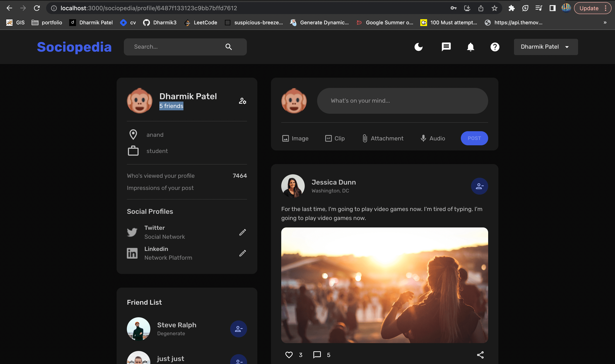
Task: Open media control icon in browser toolbar
Action: coord(538,8)
